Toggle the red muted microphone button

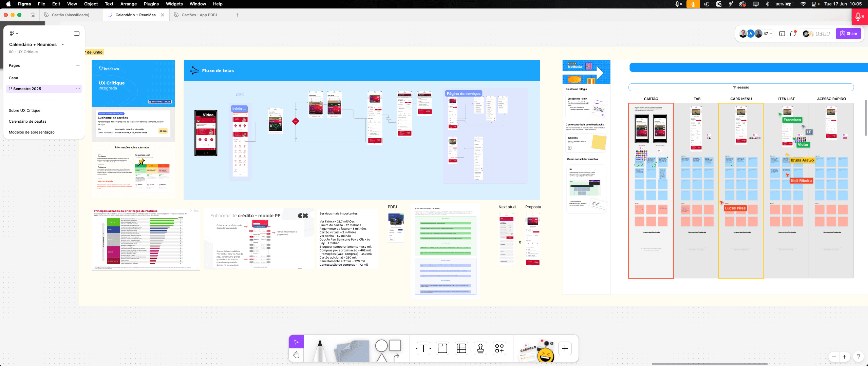860,16
